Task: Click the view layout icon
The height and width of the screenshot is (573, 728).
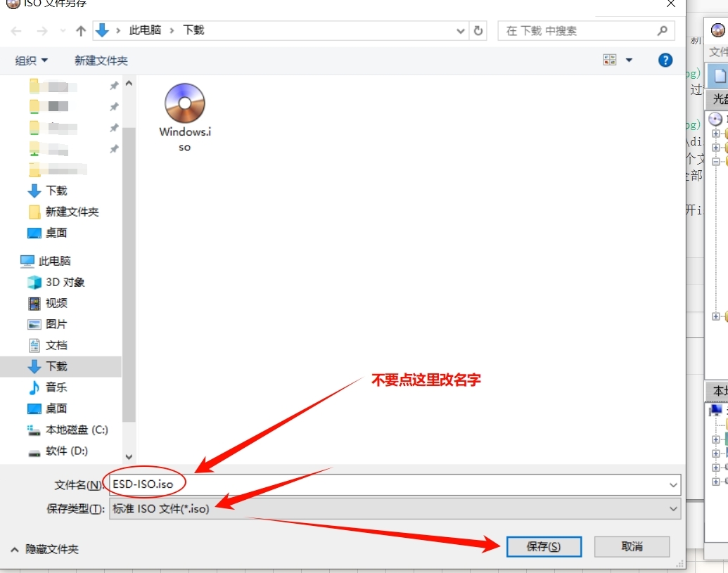Action: click(x=610, y=60)
